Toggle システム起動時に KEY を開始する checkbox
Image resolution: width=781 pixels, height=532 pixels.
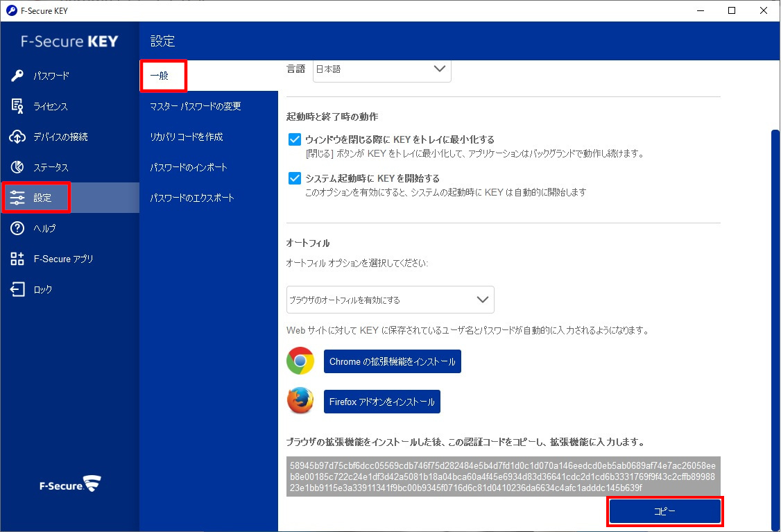tap(294, 178)
